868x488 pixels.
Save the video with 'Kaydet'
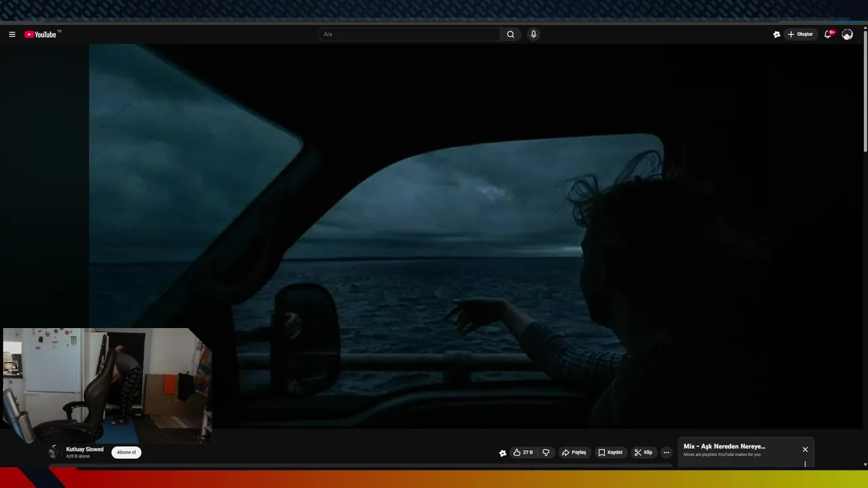coord(610,453)
